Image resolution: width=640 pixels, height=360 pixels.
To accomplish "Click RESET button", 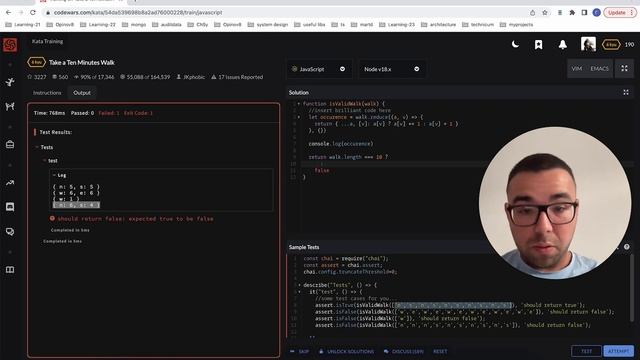I will click(x=440, y=351).
